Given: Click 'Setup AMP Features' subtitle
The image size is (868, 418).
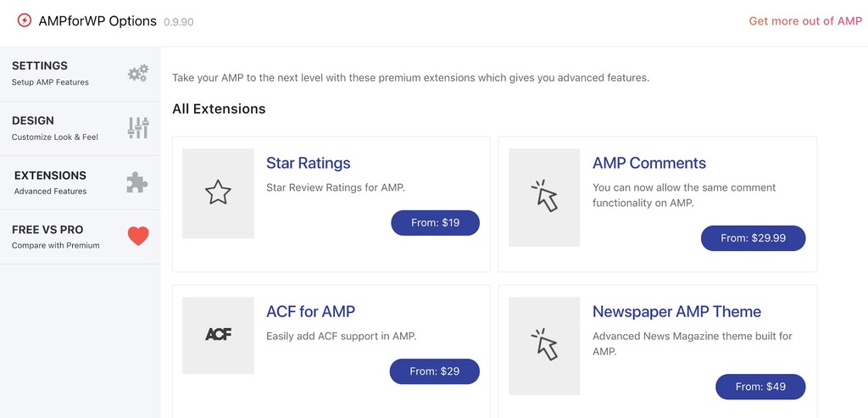Looking at the screenshot, I should (50, 82).
